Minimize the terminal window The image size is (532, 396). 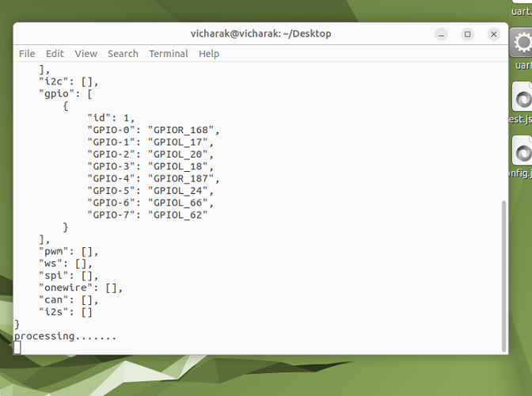point(442,34)
